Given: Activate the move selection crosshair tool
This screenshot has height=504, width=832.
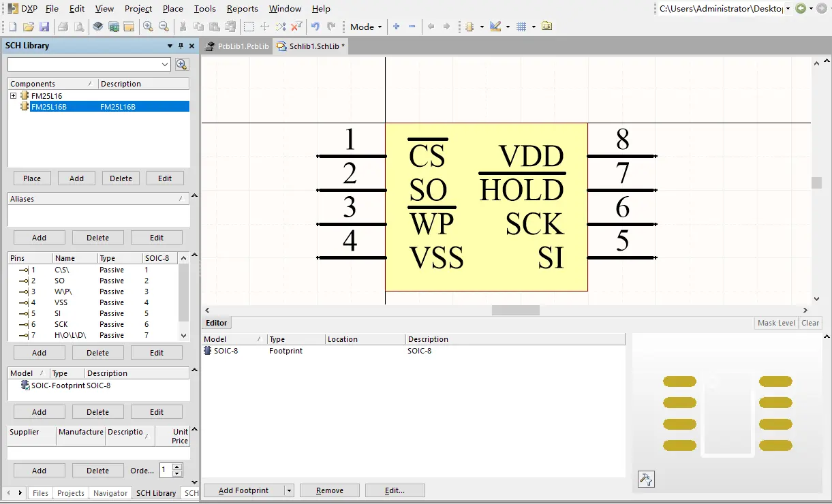Looking at the screenshot, I should coord(265,27).
